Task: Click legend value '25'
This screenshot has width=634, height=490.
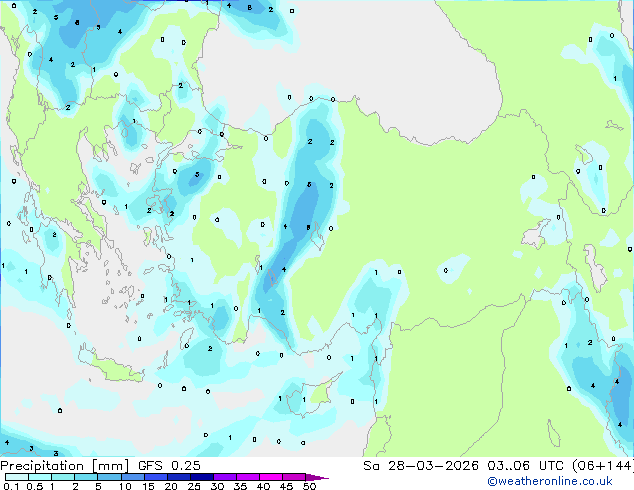Action: (x=194, y=486)
